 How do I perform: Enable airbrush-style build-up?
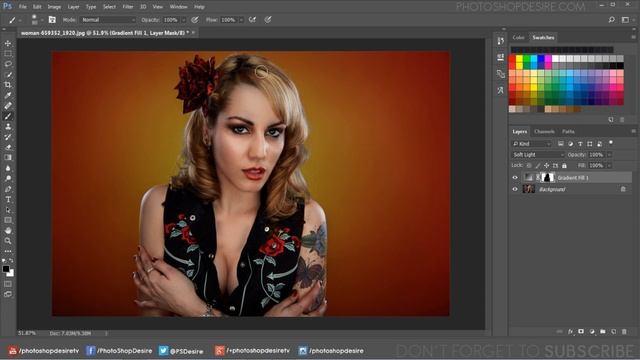pos(252,20)
